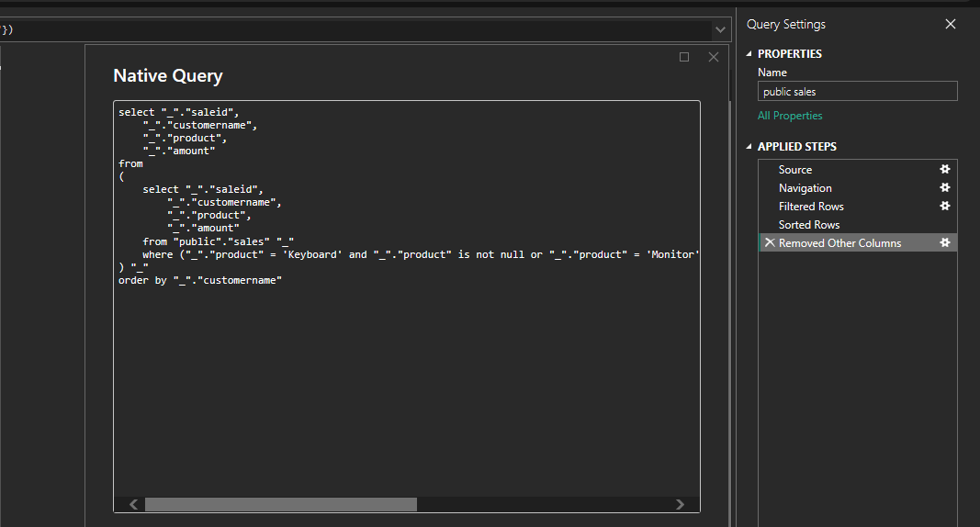
Task: Close the Query Settings pane
Action: [951, 25]
